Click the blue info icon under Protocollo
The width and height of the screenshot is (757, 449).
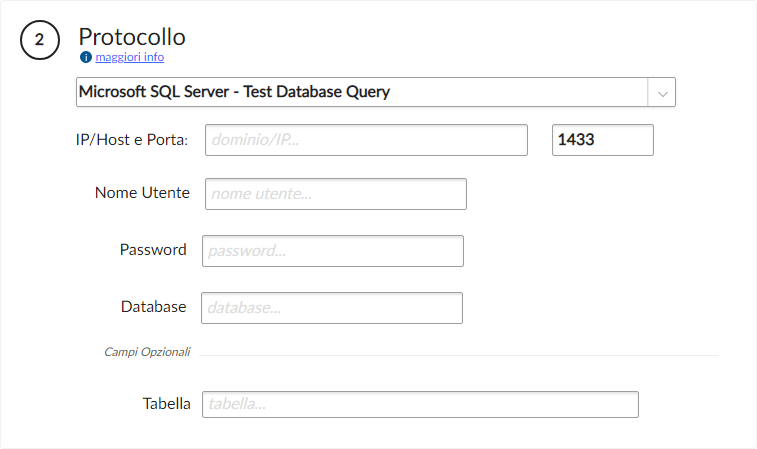86,57
